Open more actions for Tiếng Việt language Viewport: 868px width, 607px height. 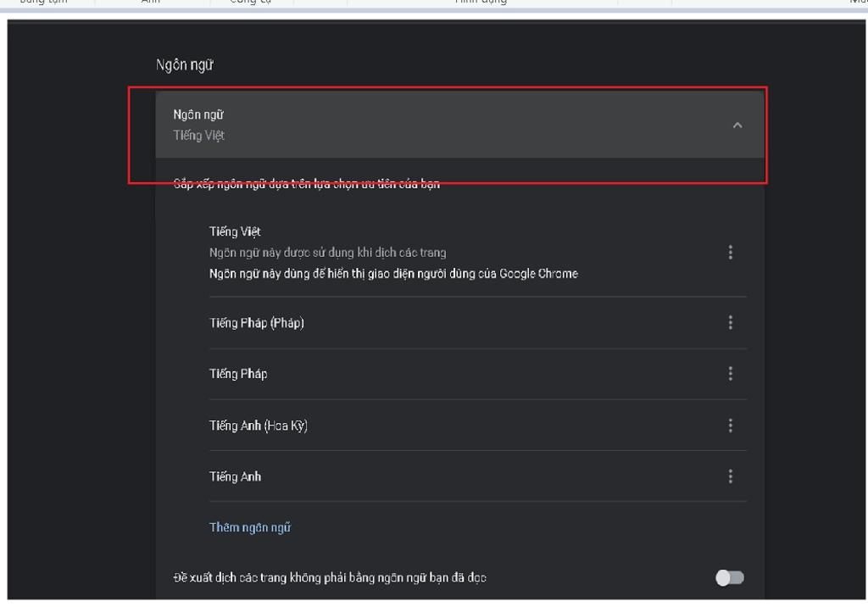click(730, 253)
